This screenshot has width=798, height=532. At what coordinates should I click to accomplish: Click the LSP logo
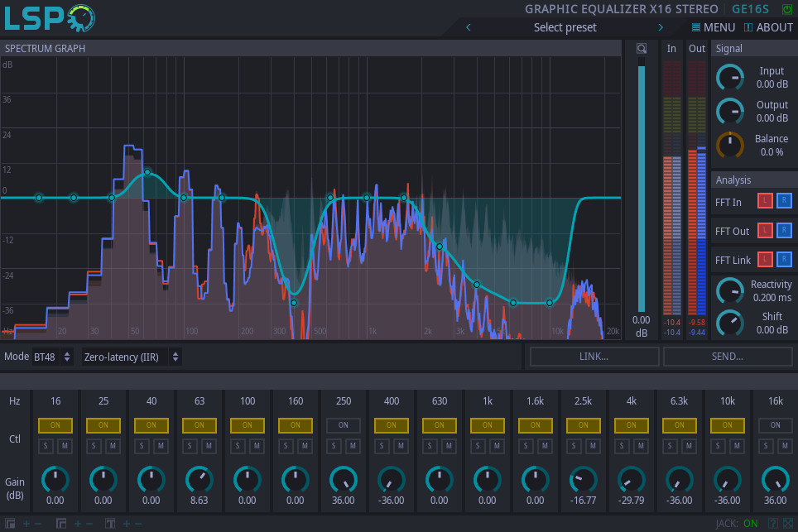click(50, 17)
